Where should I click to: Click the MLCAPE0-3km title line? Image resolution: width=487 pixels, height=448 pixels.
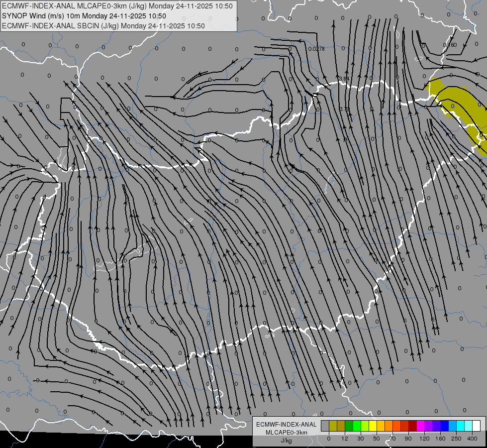click(117, 6)
